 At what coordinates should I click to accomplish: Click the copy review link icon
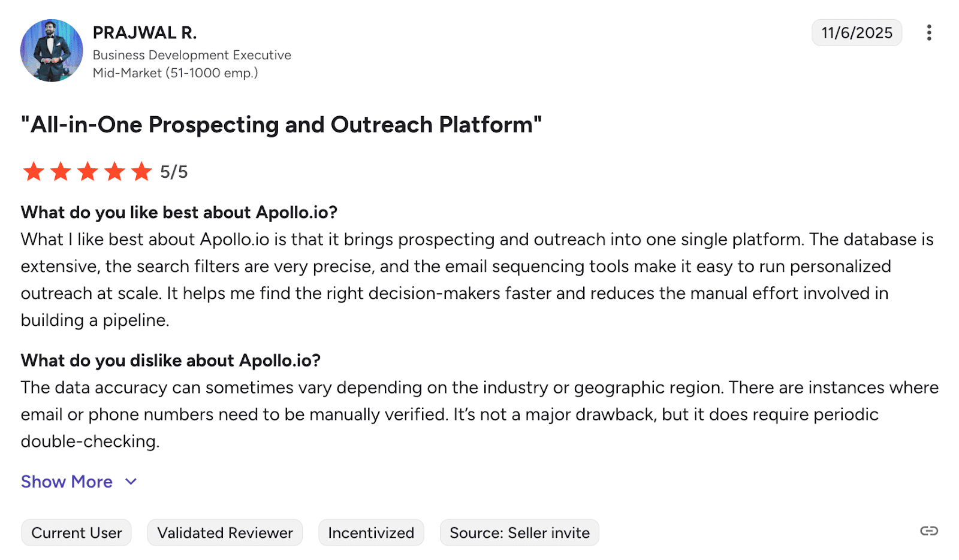point(928,531)
